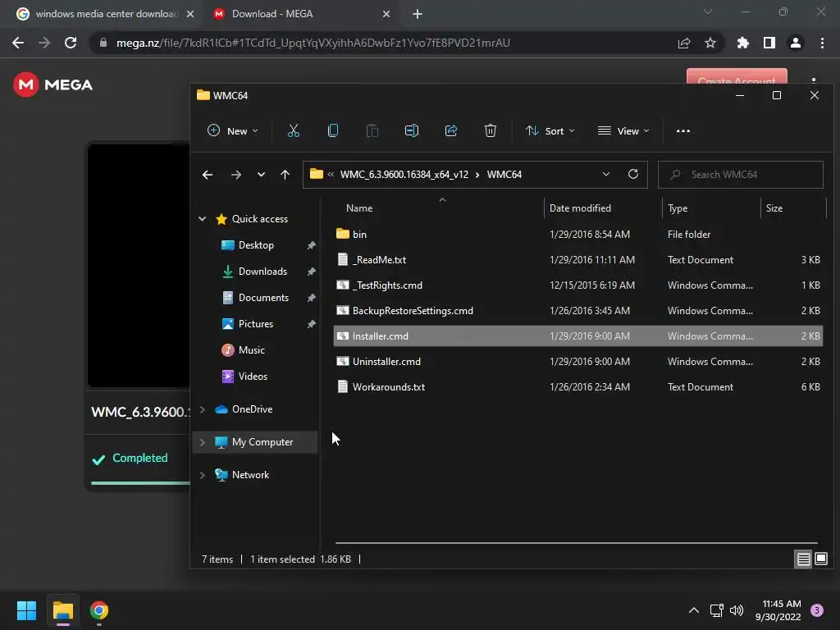Open File Explorer from taskbar
840x630 pixels.
[x=62, y=610]
